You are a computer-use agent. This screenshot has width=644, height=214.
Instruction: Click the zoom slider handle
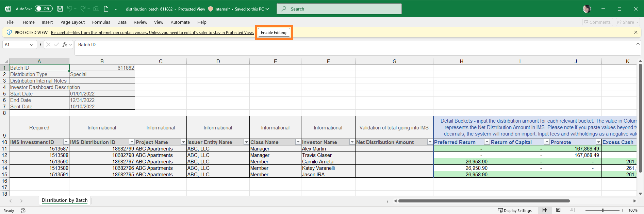coord(602,210)
